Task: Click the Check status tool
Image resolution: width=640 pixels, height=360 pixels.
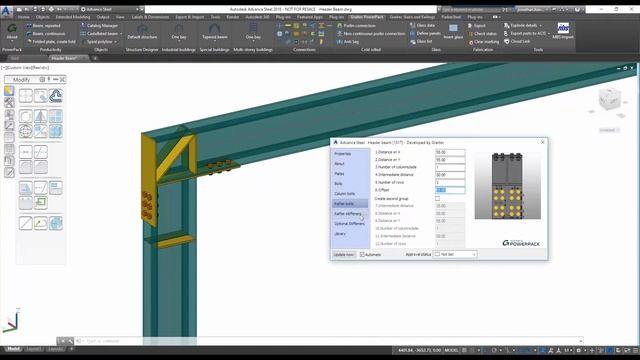Action: (482, 33)
